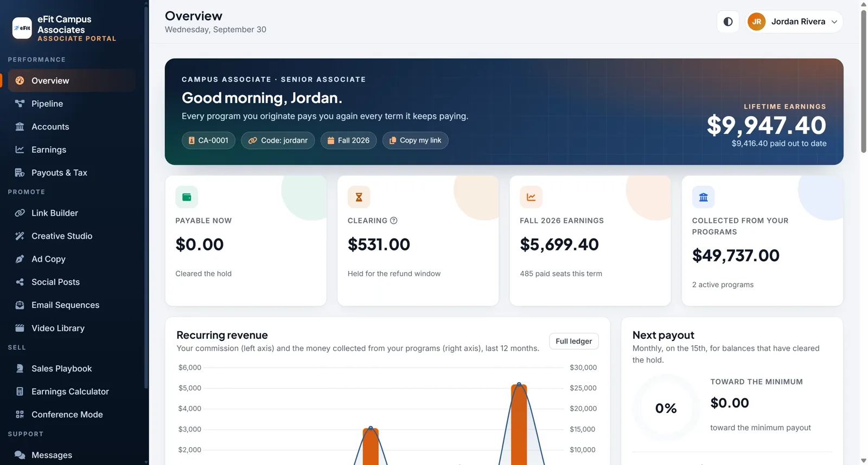Click the line chart icon on the Fall 2026 Earnings card
Image resolution: width=868 pixels, height=465 pixels.
coord(531,197)
